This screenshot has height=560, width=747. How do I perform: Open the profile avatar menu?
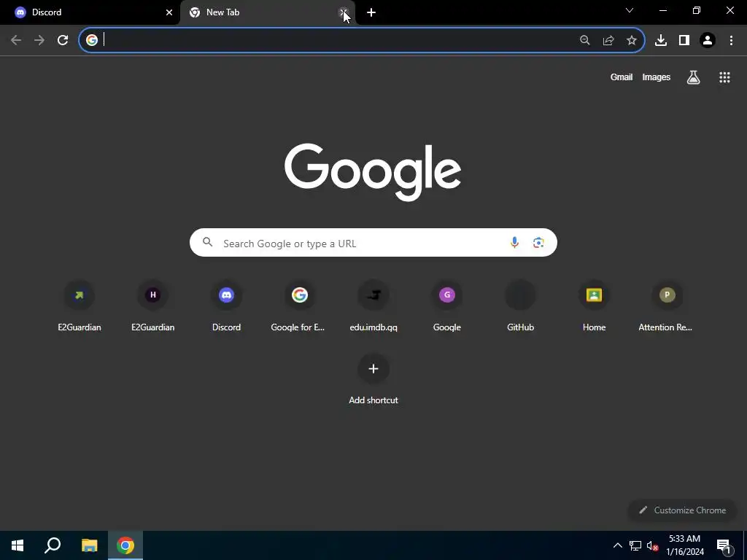coord(708,40)
